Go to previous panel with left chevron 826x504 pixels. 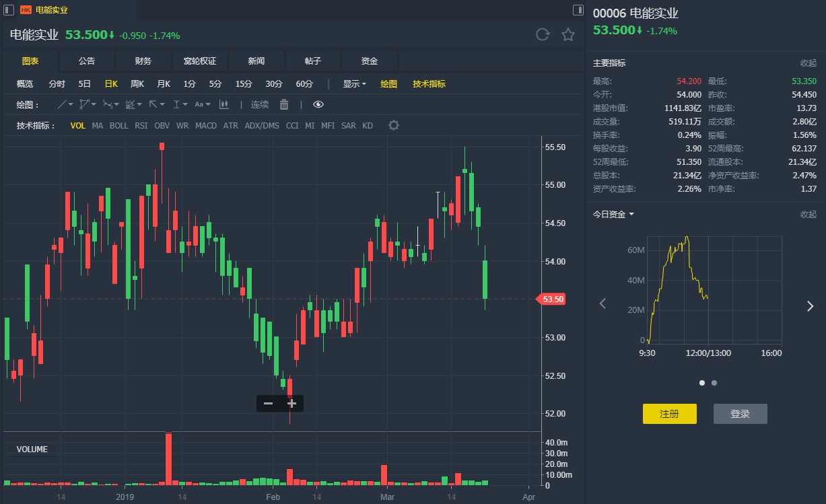(603, 304)
